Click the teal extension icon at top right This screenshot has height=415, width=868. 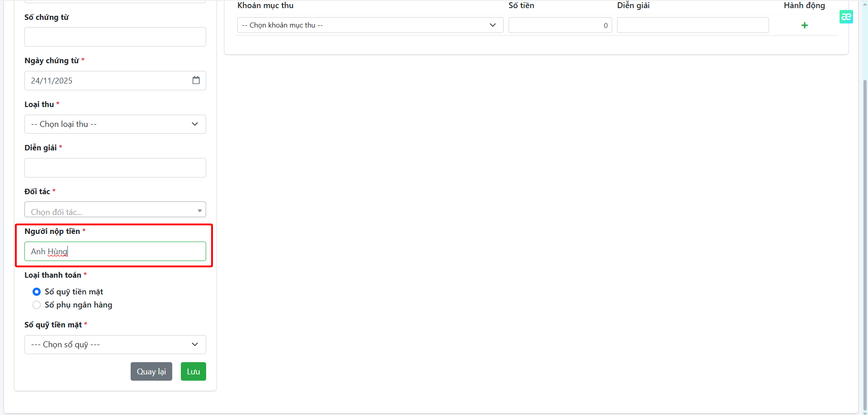pos(846,17)
